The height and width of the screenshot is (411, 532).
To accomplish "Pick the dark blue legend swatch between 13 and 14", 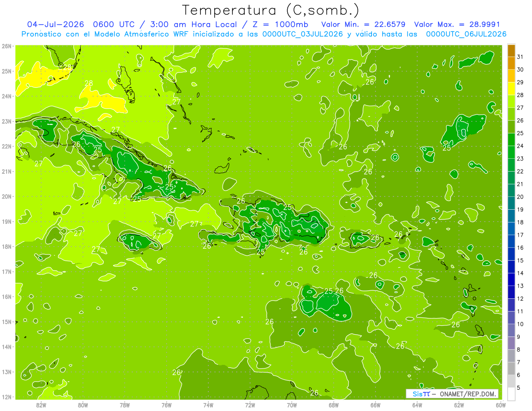I will [x=511, y=279].
